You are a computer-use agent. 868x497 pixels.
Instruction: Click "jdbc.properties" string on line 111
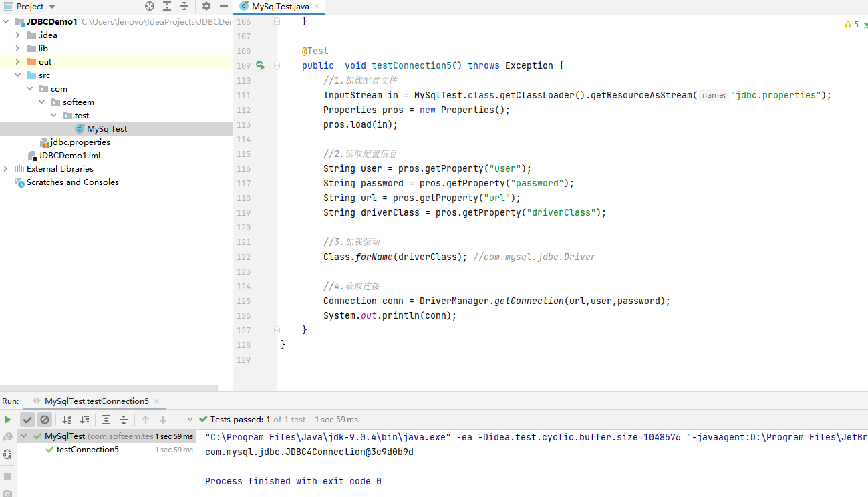click(775, 95)
